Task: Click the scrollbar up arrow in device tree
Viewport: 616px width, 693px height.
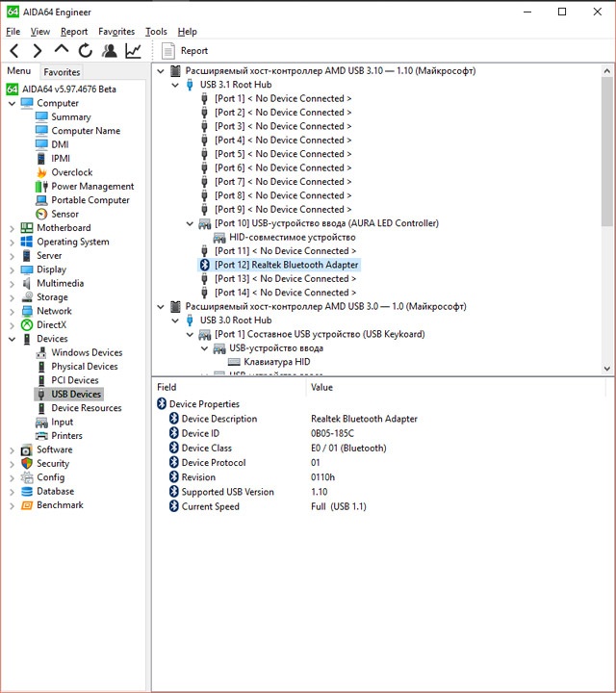Action: [607, 70]
